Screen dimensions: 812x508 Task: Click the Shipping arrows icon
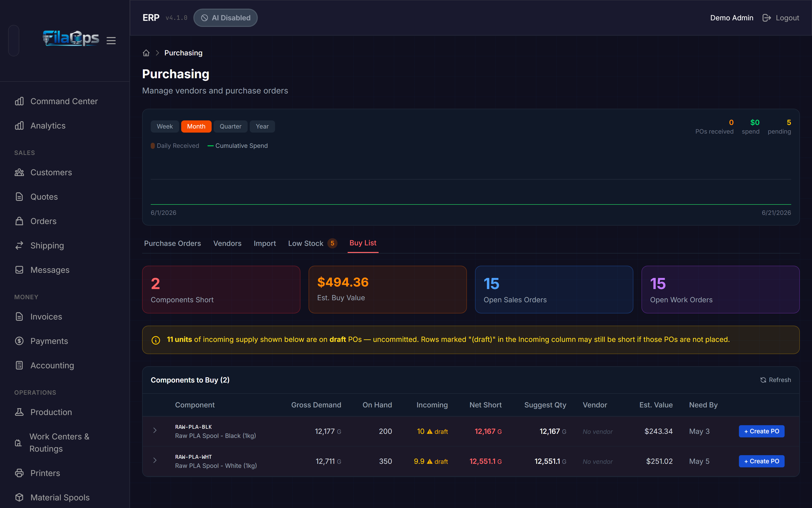pyautogui.click(x=20, y=246)
